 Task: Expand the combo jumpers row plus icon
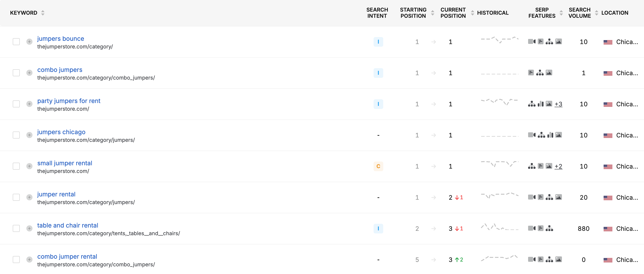[29, 73]
